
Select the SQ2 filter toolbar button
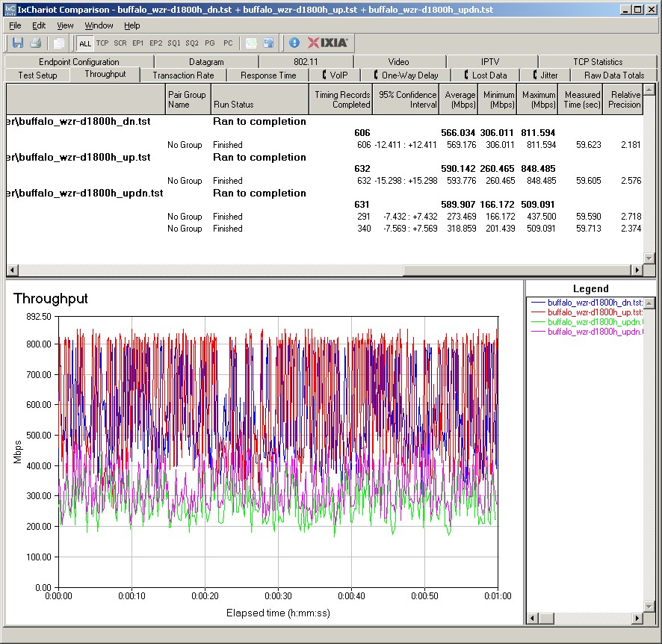[x=192, y=43]
